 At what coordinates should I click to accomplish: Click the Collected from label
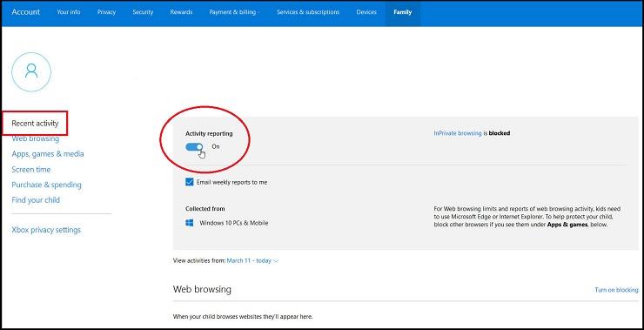[x=205, y=209]
